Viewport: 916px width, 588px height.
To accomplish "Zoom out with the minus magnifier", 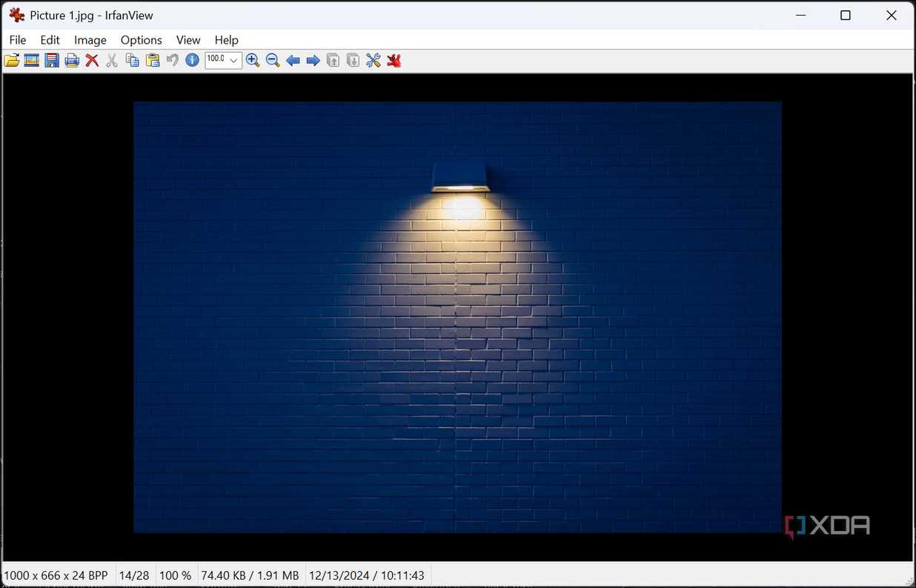I will [x=273, y=61].
